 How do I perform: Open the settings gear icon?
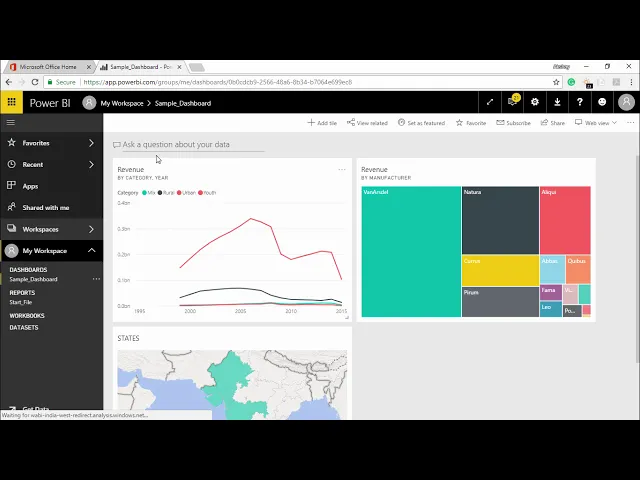coord(535,102)
